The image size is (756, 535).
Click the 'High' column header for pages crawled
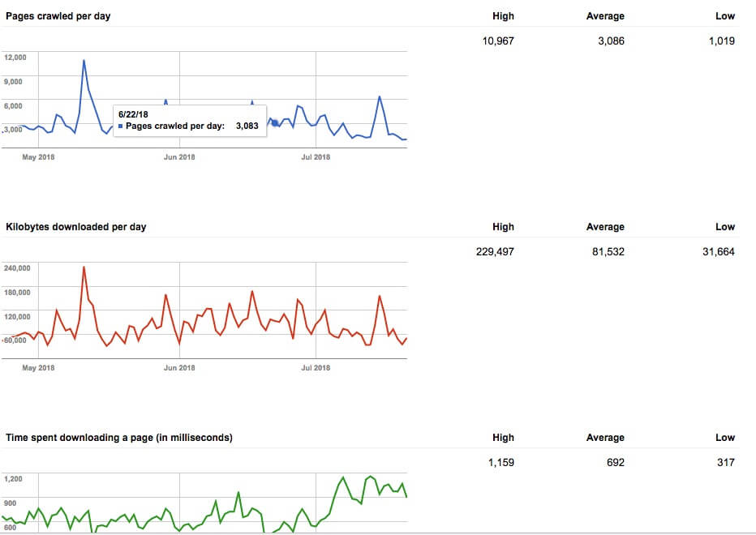tap(503, 16)
